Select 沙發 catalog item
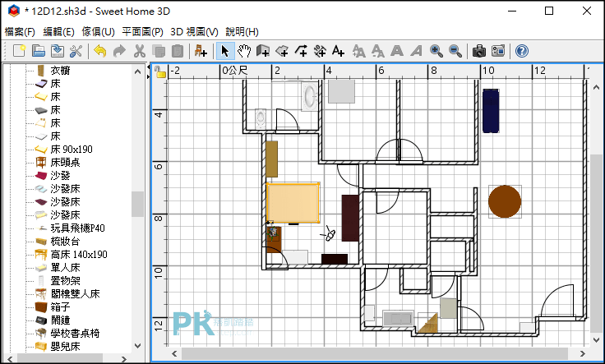The width and height of the screenshot is (605, 364). pyautogui.click(x=60, y=176)
